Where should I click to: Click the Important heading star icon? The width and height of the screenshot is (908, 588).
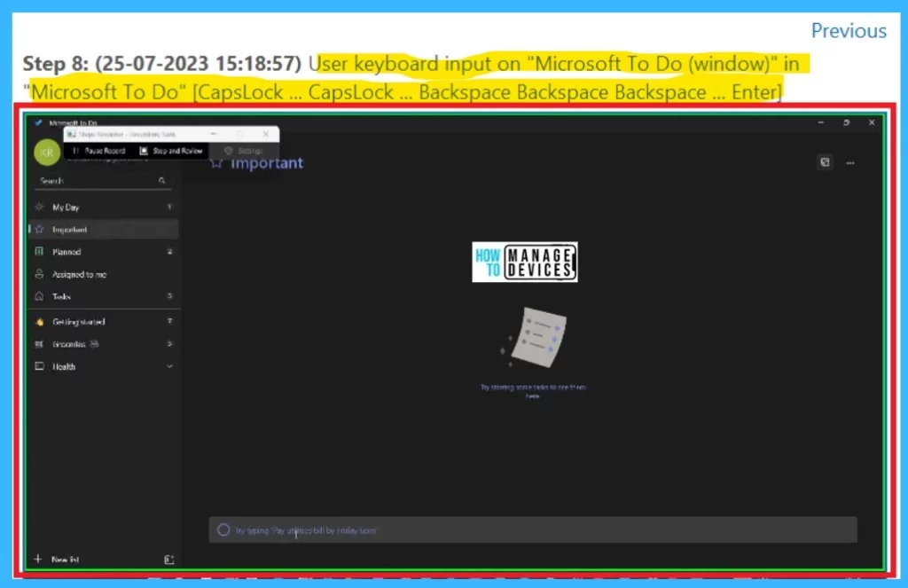(x=216, y=163)
